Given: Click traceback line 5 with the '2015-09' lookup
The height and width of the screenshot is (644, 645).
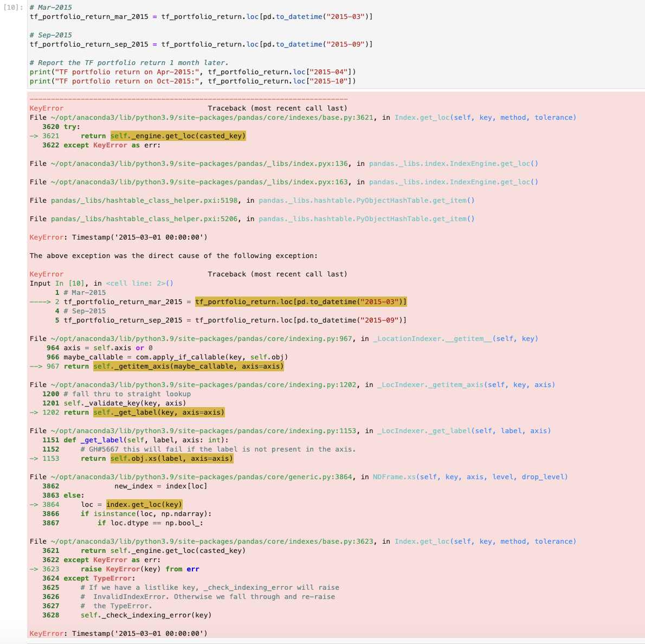Looking at the screenshot, I should point(231,320).
